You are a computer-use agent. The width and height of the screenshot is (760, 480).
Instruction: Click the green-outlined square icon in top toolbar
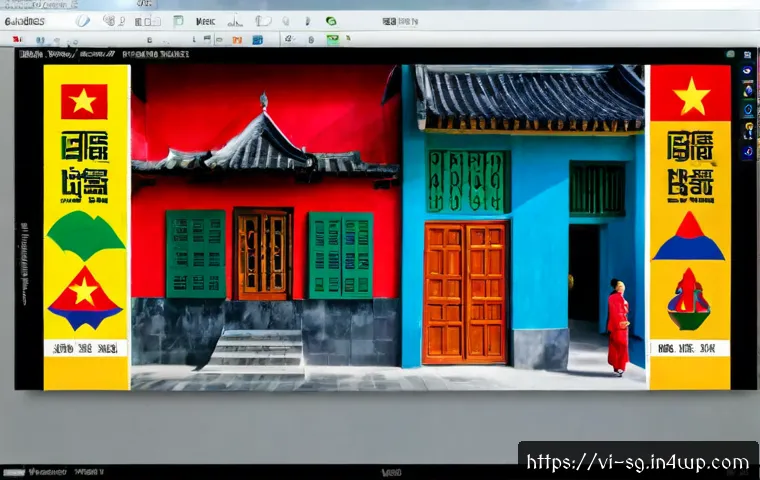[178, 21]
